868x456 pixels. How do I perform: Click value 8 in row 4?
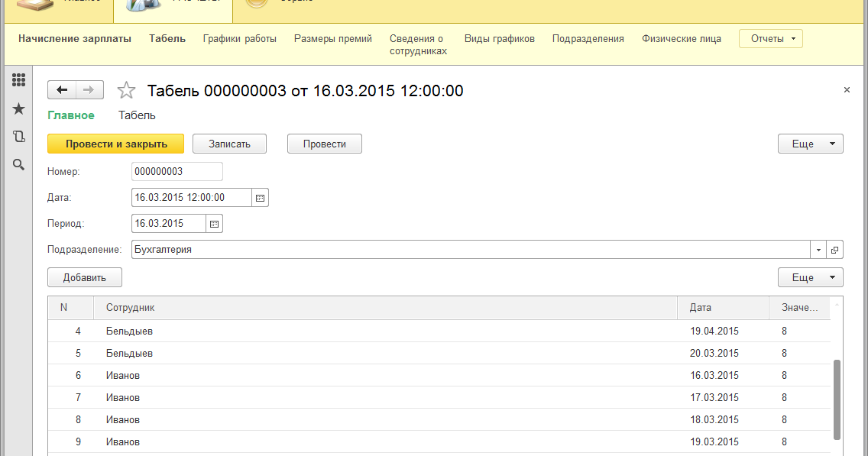click(785, 331)
